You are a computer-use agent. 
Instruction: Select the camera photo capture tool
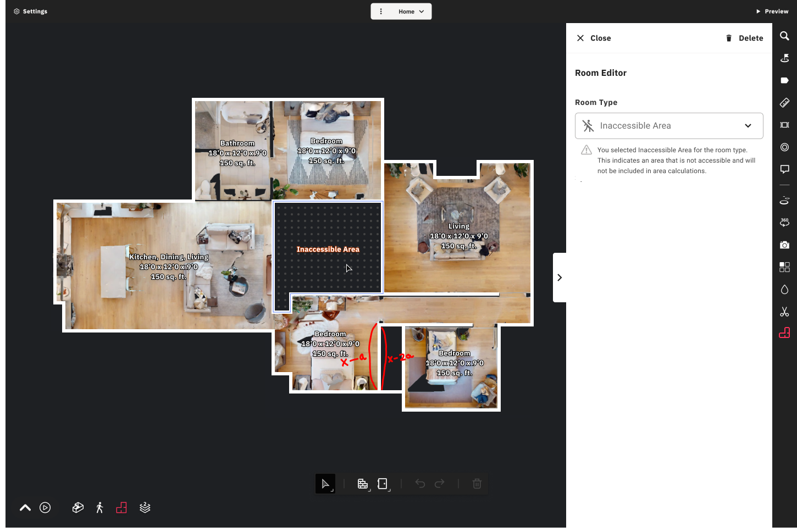click(x=784, y=245)
